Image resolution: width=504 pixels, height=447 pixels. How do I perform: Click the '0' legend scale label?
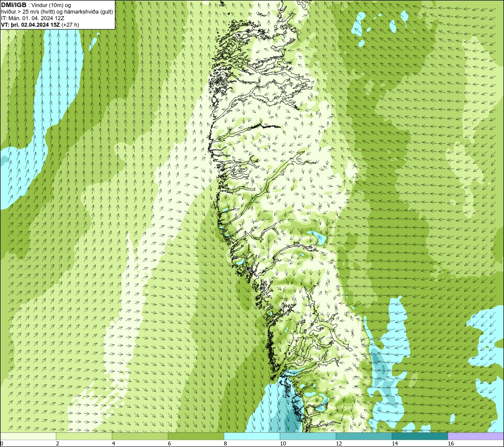pos(2,444)
